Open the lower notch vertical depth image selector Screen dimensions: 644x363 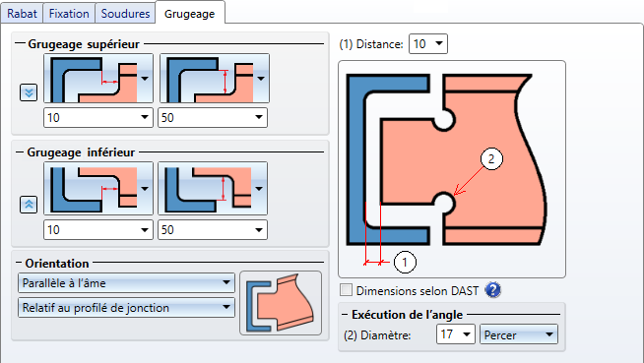[x=213, y=188]
